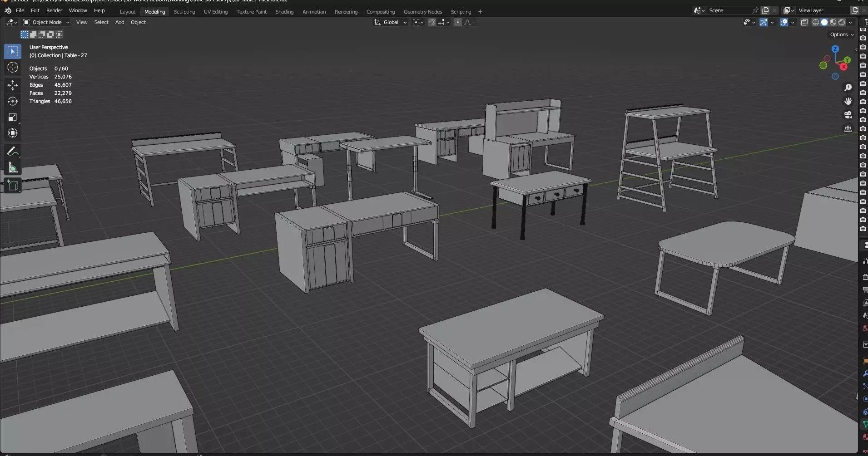The image size is (868, 456).
Task: Expand the Options dropdown
Action: 842,34
